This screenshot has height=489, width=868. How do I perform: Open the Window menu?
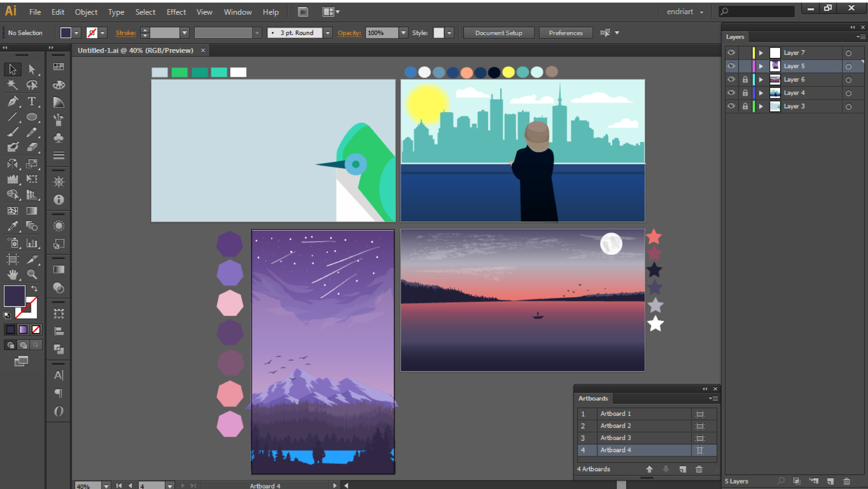click(237, 12)
